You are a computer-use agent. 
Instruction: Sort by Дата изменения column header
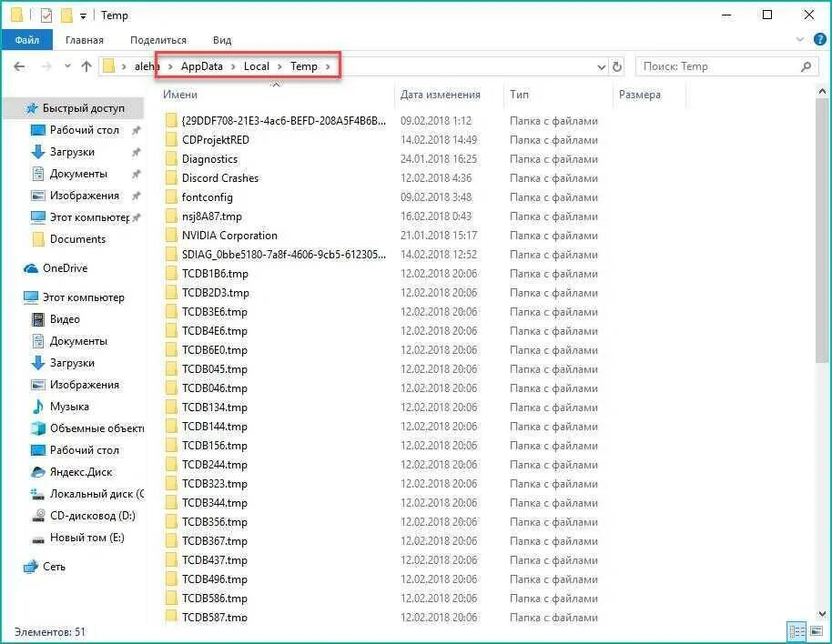click(440, 95)
